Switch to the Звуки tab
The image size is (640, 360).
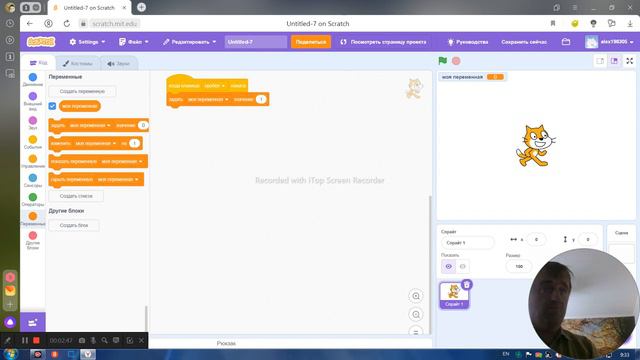(118, 63)
